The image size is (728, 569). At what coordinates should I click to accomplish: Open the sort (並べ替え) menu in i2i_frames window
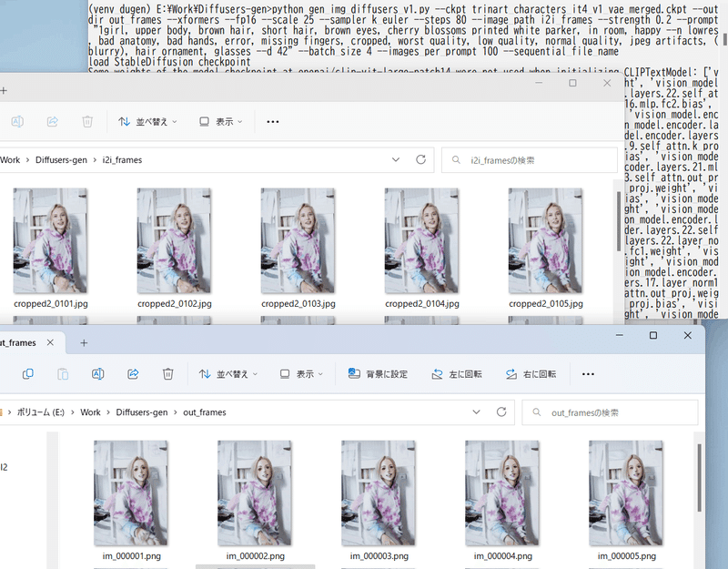147,122
